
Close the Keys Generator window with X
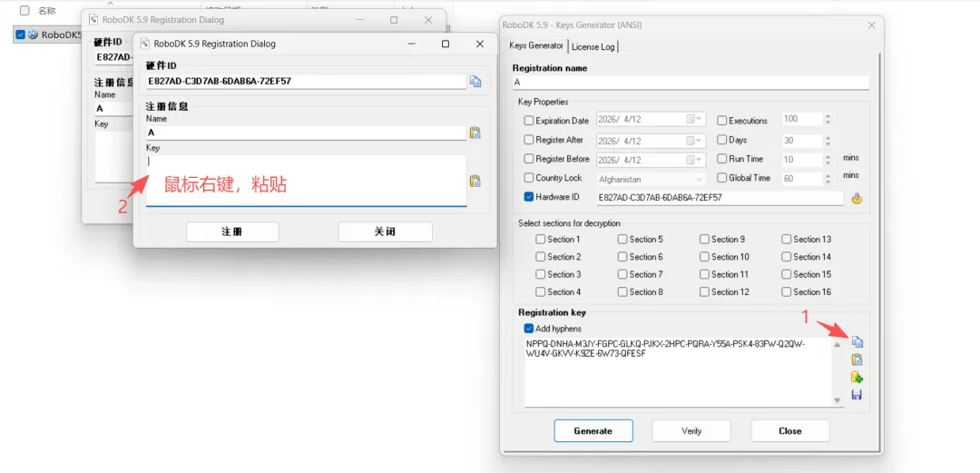(x=872, y=25)
